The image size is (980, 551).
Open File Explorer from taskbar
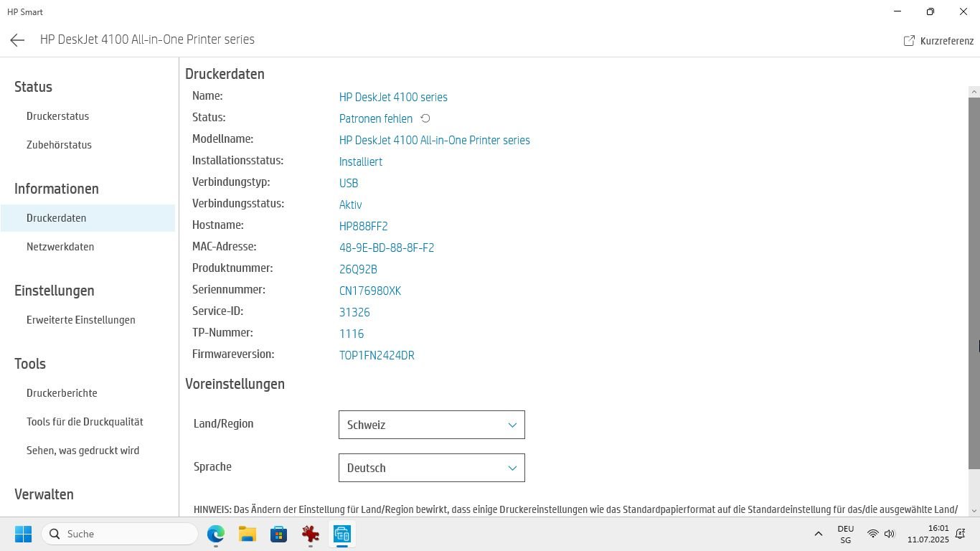[x=248, y=534]
